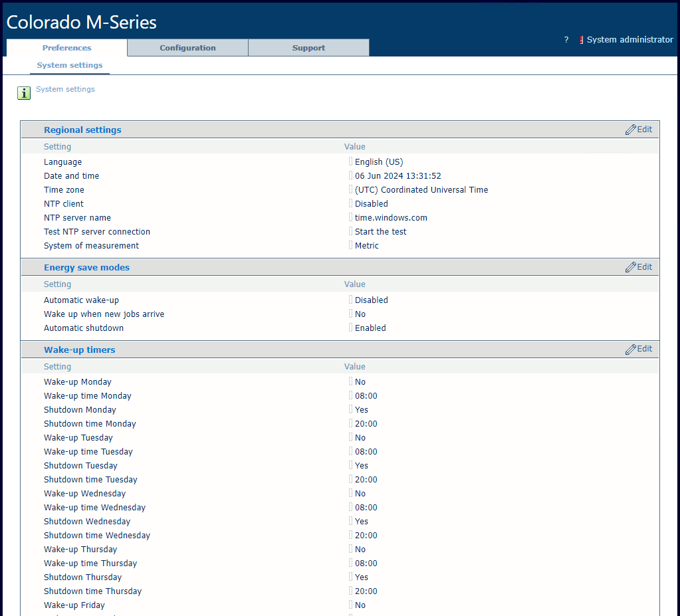Click Start the test for NTP server

tap(380, 232)
